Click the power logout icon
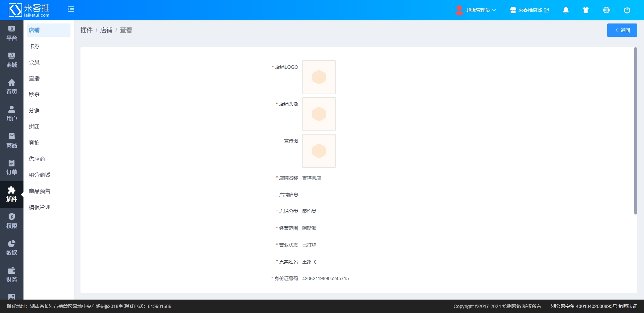This screenshot has height=313, width=644. click(x=627, y=10)
